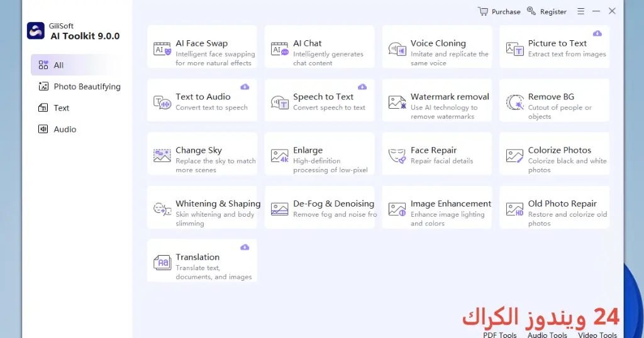Click the Enlarge title text
644x338 pixels.
click(x=308, y=150)
